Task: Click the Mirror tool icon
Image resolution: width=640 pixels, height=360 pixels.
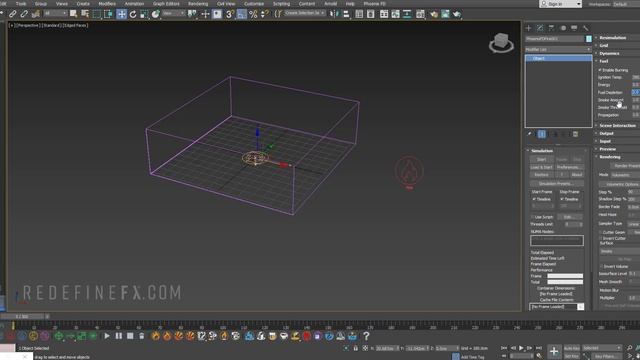Action: pos(335,14)
